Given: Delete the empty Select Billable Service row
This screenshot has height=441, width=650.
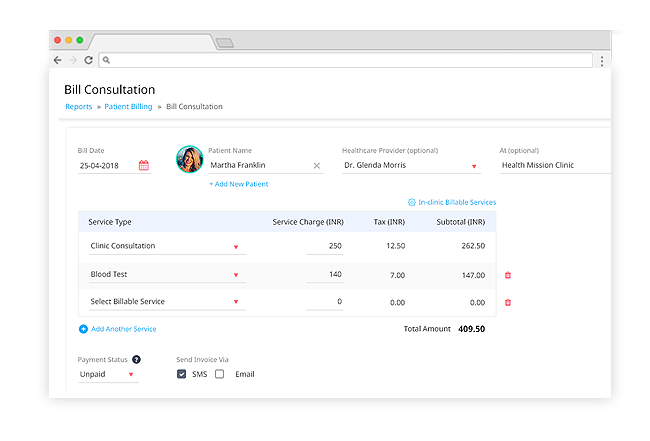Looking at the screenshot, I should pyautogui.click(x=508, y=302).
